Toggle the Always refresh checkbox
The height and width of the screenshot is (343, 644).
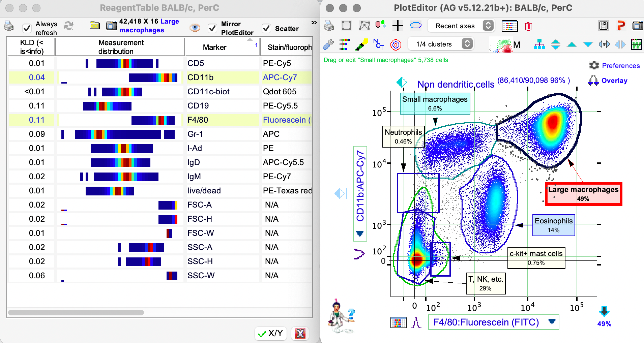click(x=27, y=29)
